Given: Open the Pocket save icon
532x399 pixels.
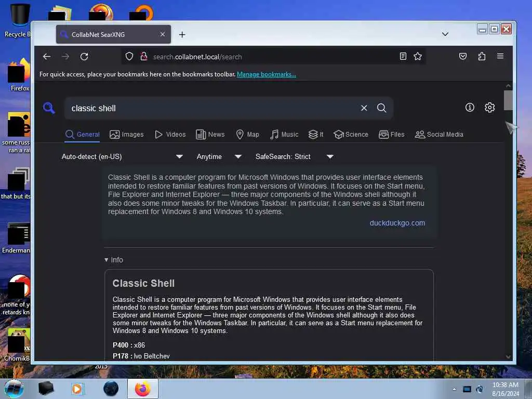Looking at the screenshot, I should 463,56.
